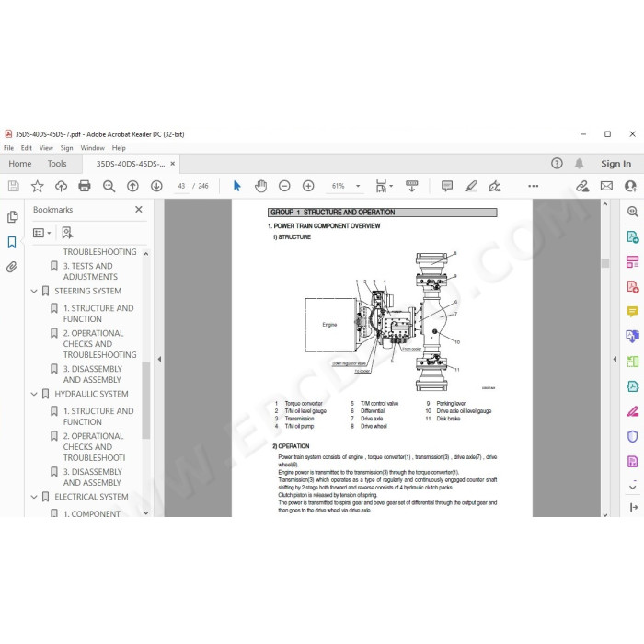This screenshot has height=644, width=644.
Task: Send file by email
Action: click(x=606, y=186)
